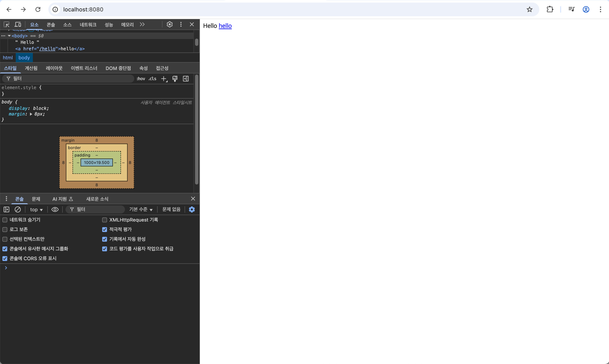
Task: Uncheck '콘솔에서 유사한 메시지 그룹화'
Action: click(x=5, y=249)
